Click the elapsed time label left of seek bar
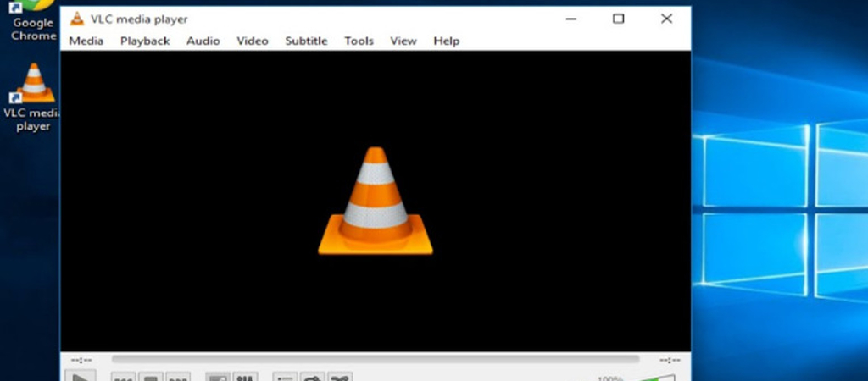868x381 pixels. (x=81, y=360)
